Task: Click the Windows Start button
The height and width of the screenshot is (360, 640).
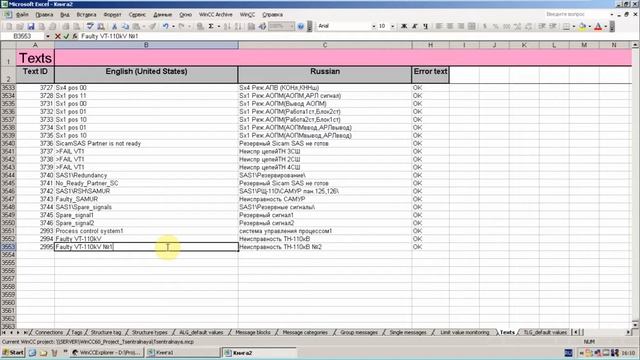Action: pos(13,352)
